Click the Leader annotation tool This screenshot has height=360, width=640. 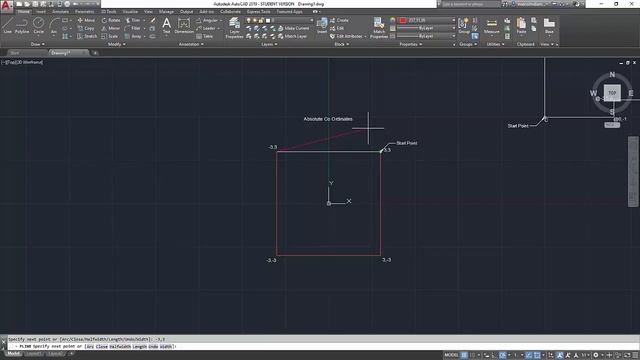(x=206, y=28)
